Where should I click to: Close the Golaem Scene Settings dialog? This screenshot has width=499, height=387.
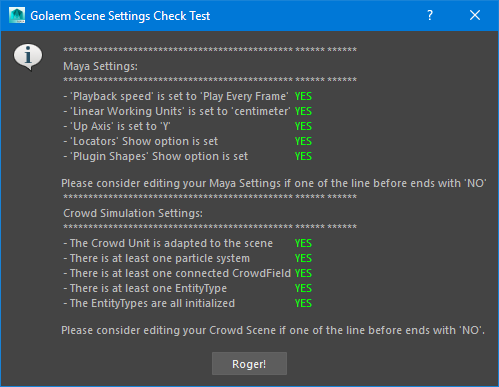475,15
